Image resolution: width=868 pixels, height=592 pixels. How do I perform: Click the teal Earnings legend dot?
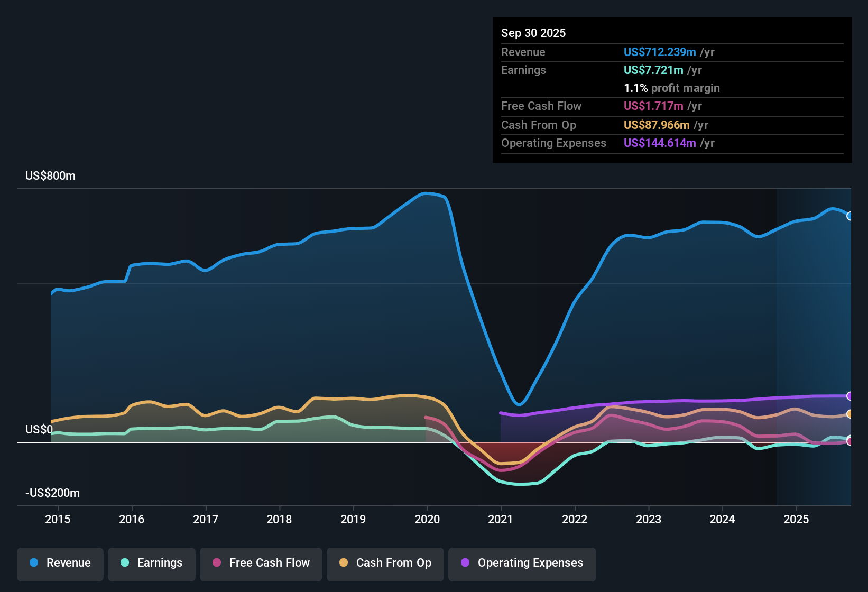124,563
